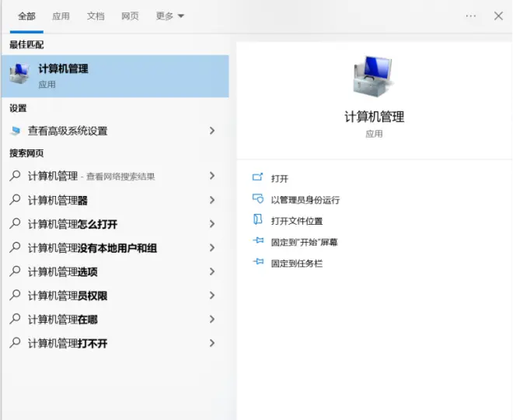Choose 固定到任务栏
The width and height of the screenshot is (513, 420).
tap(297, 264)
